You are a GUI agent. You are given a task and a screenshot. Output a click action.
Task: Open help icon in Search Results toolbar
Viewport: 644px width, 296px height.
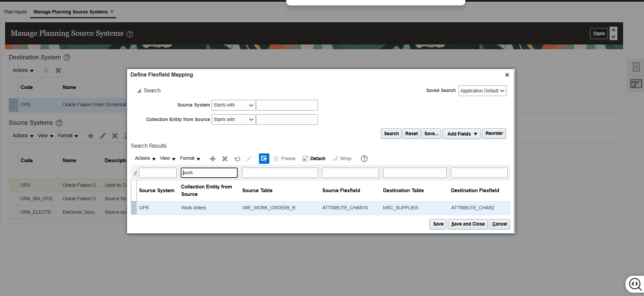coord(364,158)
